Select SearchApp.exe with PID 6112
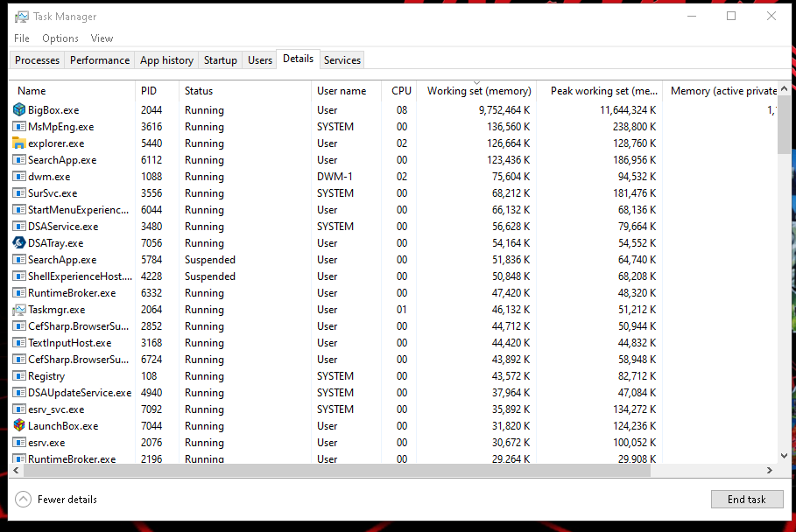 pos(62,160)
